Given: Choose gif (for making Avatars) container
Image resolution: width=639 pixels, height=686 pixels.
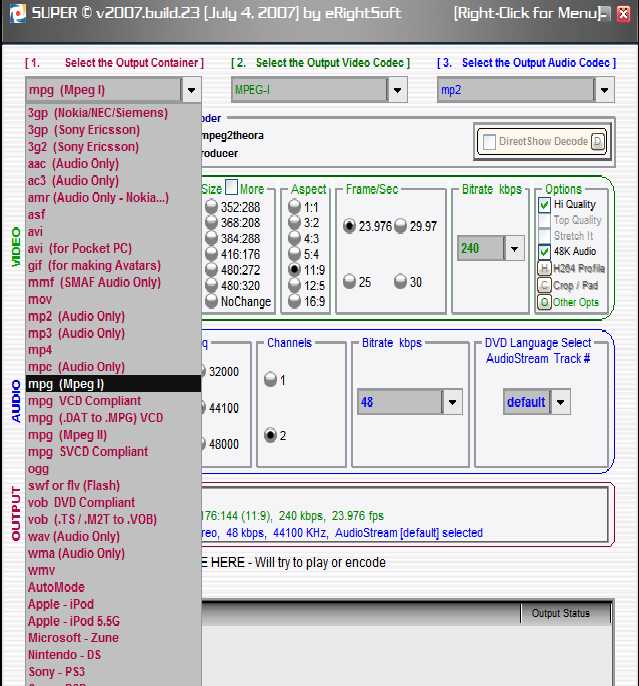Looking at the screenshot, I should [113, 266].
